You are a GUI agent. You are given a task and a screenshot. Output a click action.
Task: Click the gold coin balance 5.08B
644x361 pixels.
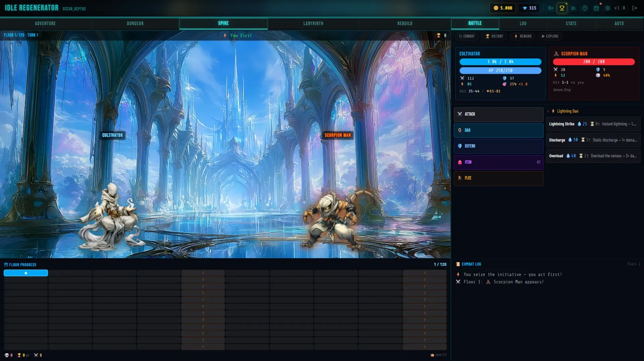[x=503, y=8]
